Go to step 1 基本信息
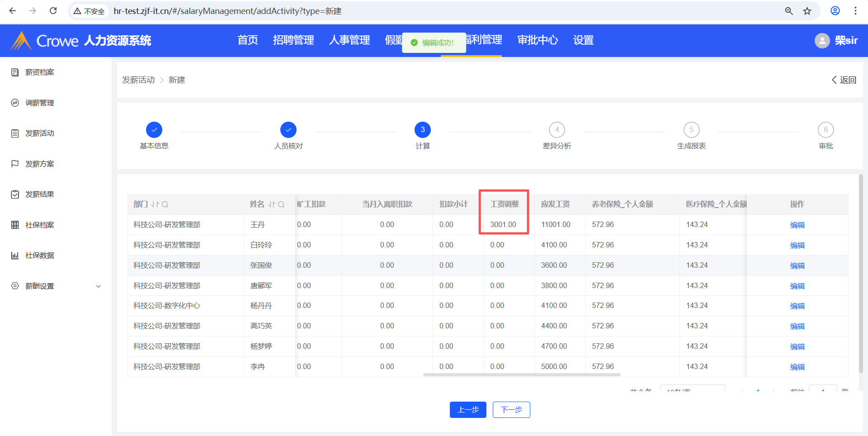868x436 pixels. pos(154,130)
